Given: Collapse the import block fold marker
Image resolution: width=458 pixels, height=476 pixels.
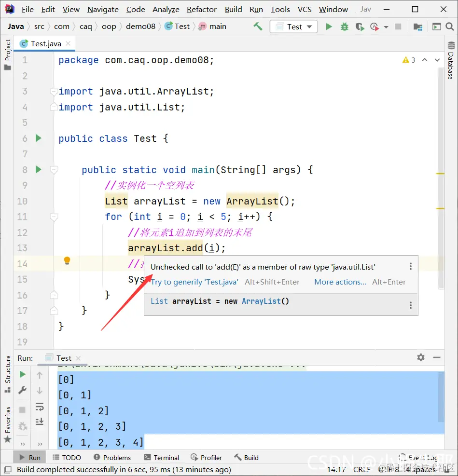Looking at the screenshot, I should tap(54, 91).
